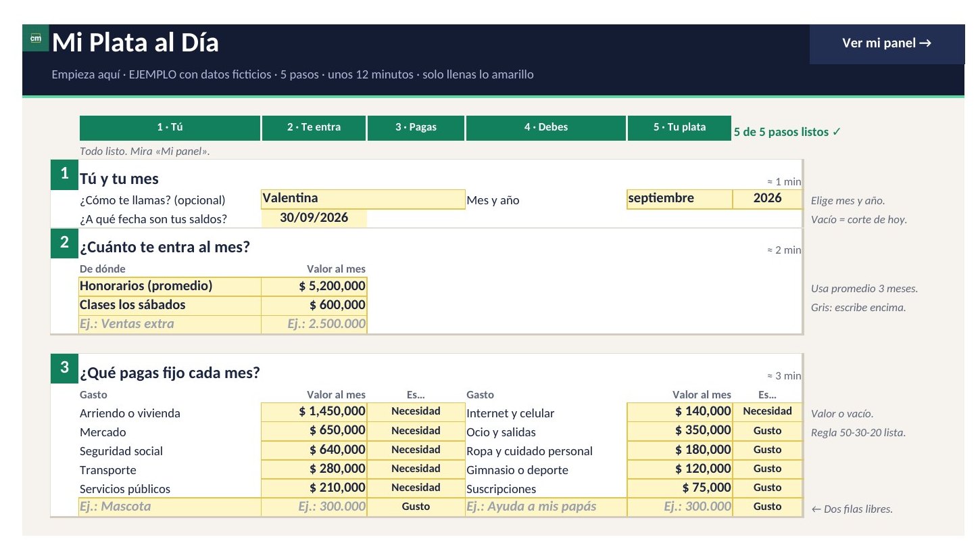Open the year cell showing 2026
980x558 pixels.
767,199
